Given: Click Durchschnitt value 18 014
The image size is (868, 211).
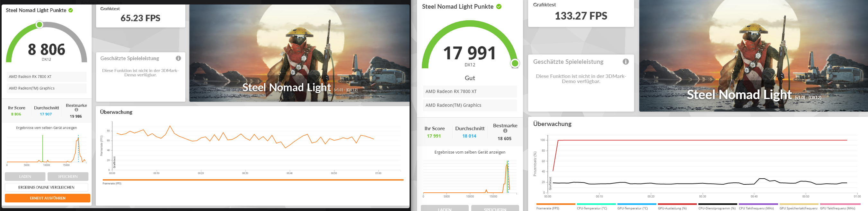Looking at the screenshot, I should coord(469,136).
